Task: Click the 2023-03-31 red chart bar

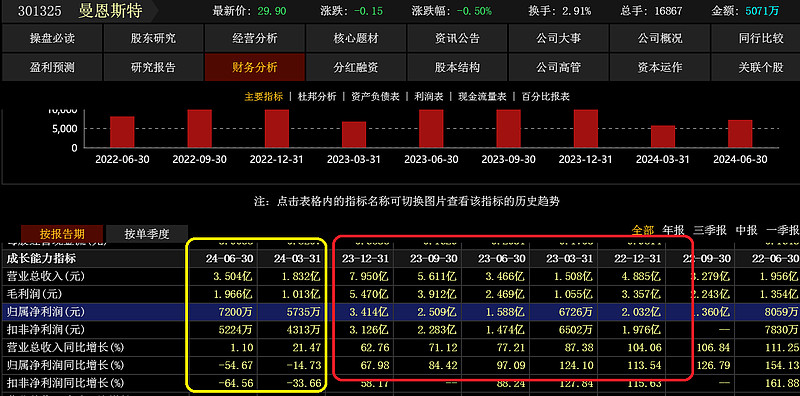Action: [354, 135]
